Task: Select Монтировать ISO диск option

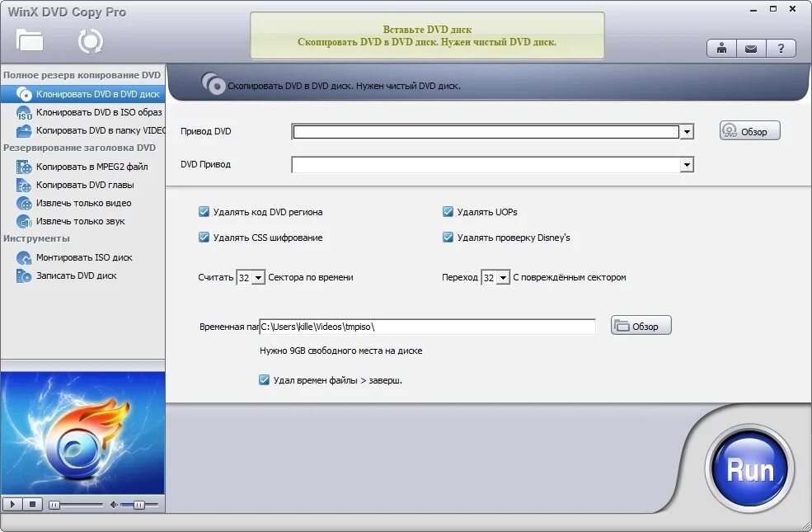Action: [83, 257]
